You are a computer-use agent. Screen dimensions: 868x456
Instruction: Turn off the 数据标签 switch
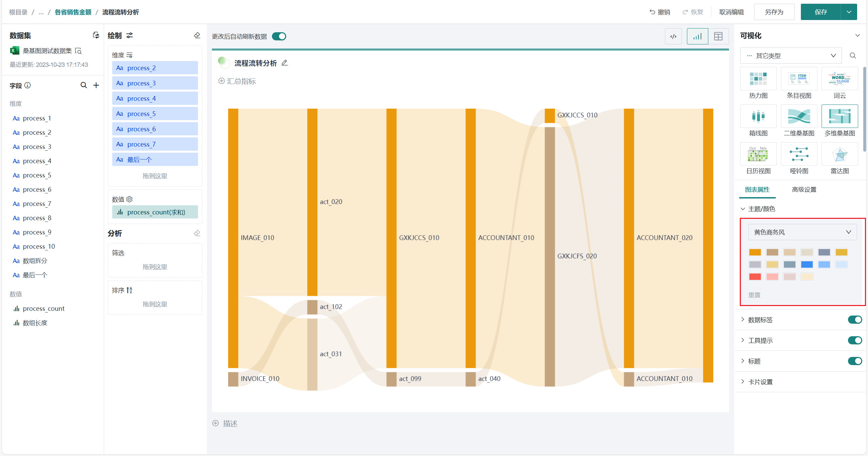(855, 320)
